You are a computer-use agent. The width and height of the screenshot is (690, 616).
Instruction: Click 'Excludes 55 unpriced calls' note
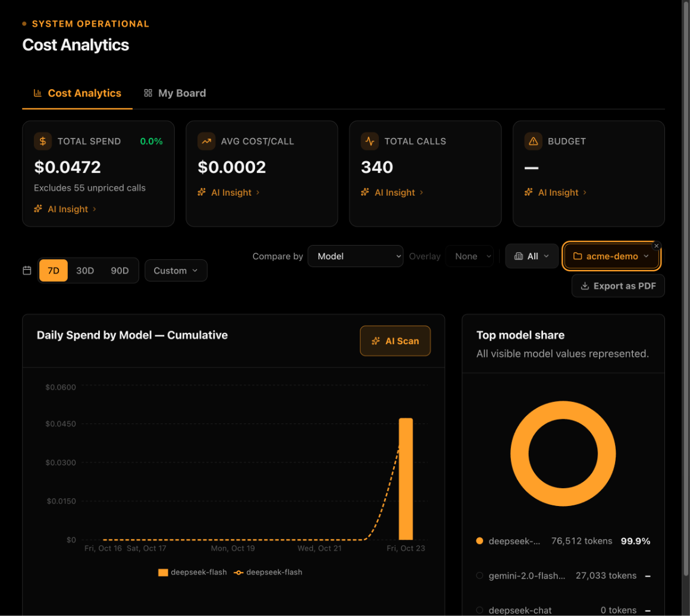(90, 188)
